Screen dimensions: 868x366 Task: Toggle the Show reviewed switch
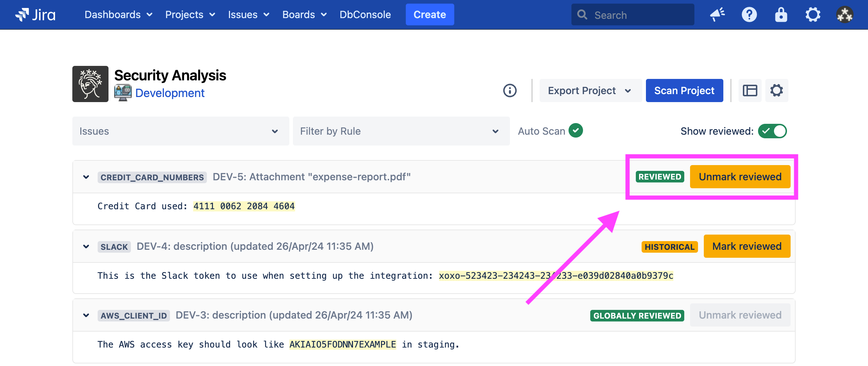pyautogui.click(x=772, y=131)
